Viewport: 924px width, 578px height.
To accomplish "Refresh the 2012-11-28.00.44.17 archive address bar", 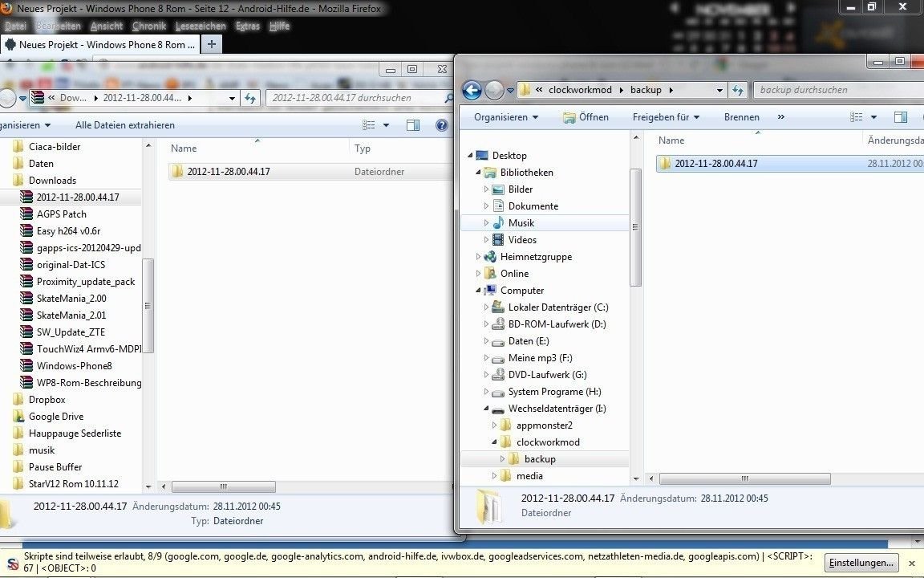I will (250, 98).
